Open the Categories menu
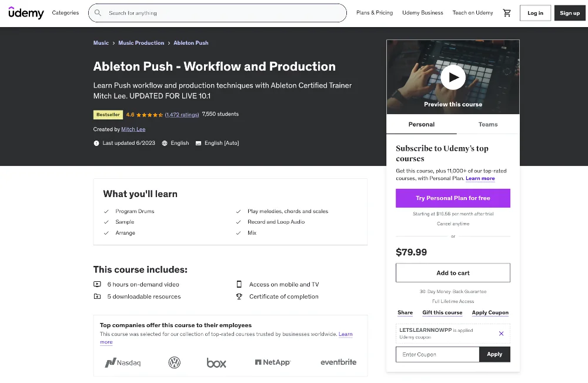Screen dimensions: 588x383 (65, 12)
